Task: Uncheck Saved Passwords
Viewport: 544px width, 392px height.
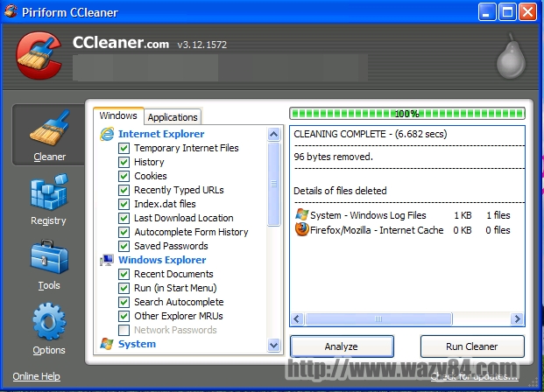Action: [124, 246]
